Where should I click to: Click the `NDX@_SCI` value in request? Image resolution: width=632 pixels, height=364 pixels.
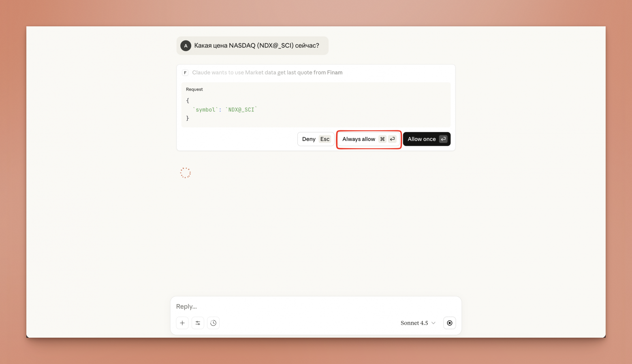tap(241, 110)
